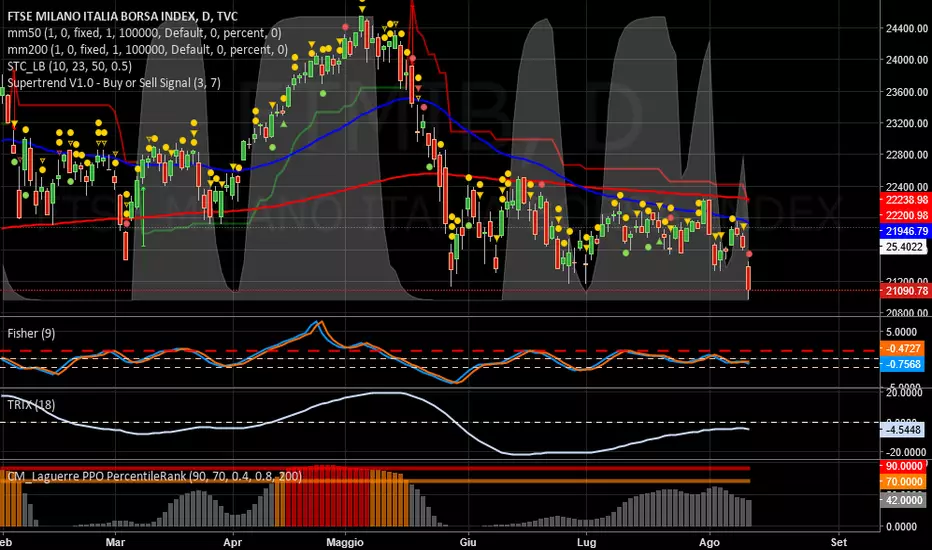Select the mm200 indicator legend
This screenshot has width=932, height=550.
(x=147, y=49)
